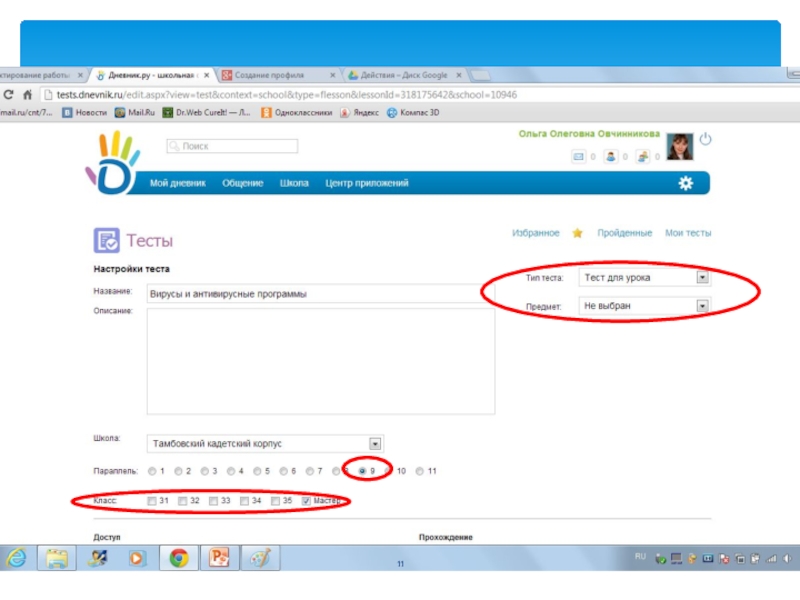800x600 pixels.
Task: Open the Избранное link
Action: 536,233
